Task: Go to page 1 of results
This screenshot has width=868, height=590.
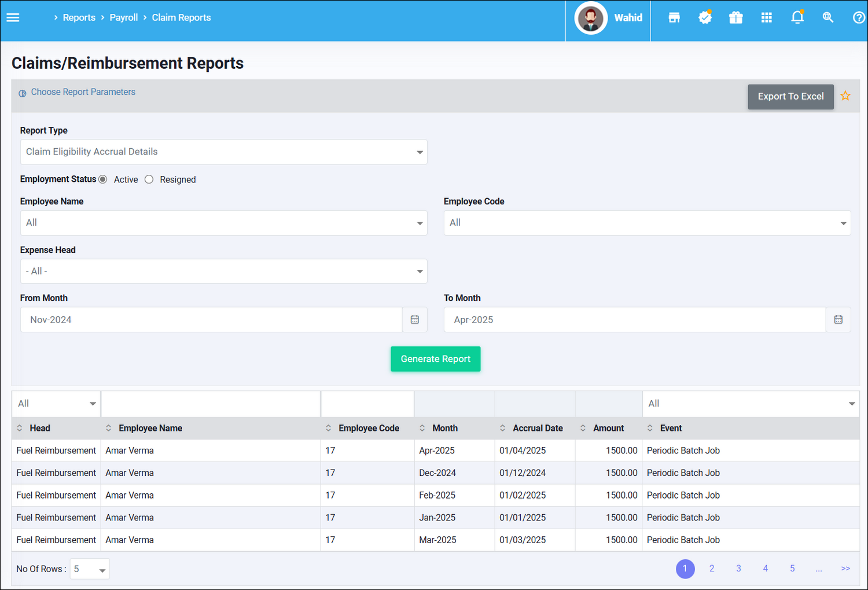Action: coord(685,569)
